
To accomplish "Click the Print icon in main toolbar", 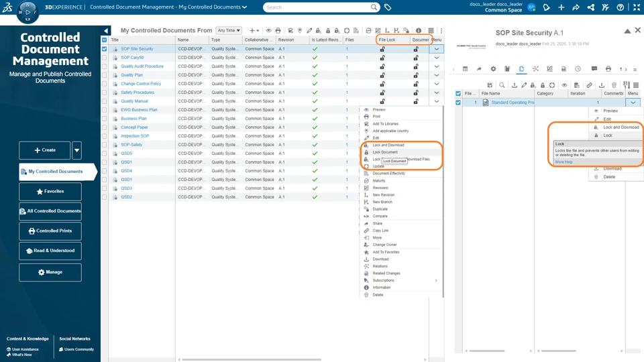I will 278,30.
